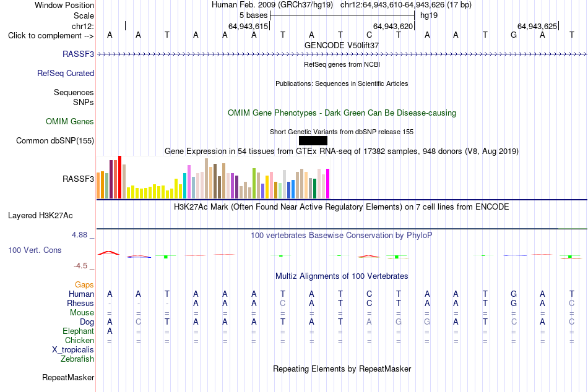Click the genome position 'chr12:64,943,610-64,943,626 (17 bp)'

[x=406, y=5]
